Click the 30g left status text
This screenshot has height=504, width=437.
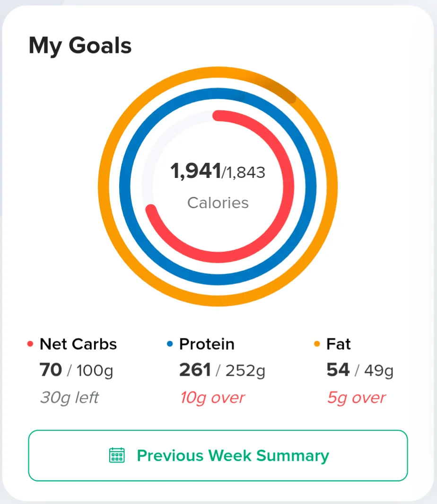70,398
